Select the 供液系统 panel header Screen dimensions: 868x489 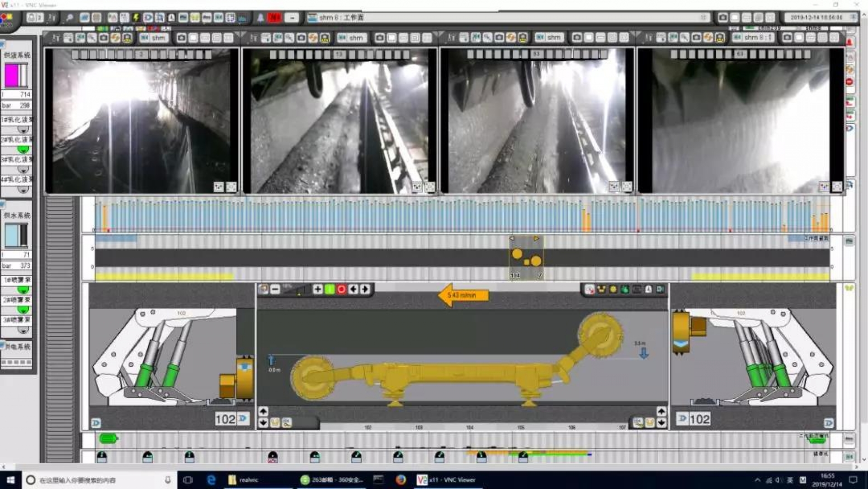coord(17,55)
